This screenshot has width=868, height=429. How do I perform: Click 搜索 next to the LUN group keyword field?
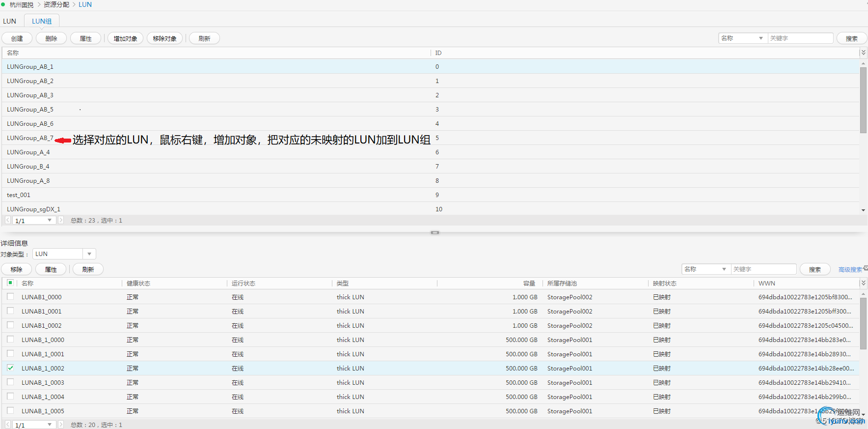[852, 38]
